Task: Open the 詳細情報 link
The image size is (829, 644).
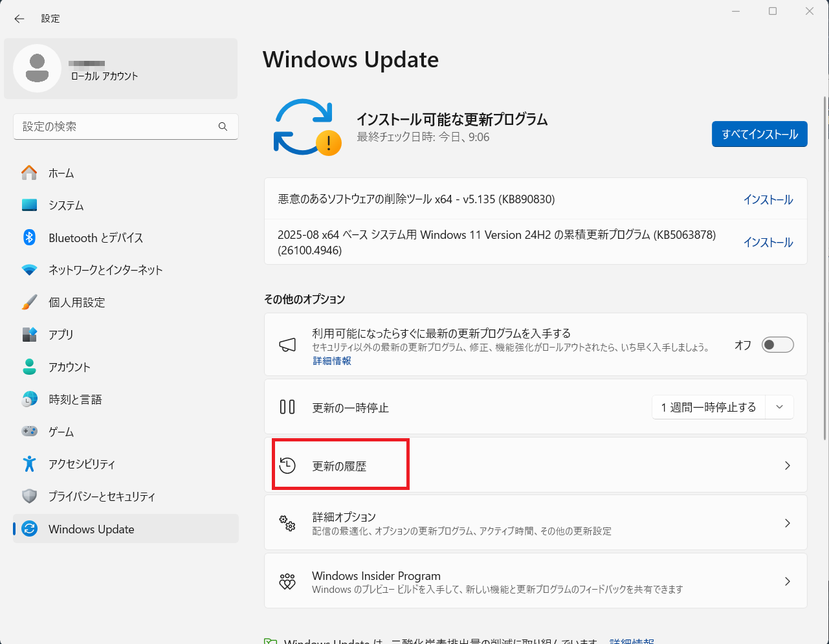Action: coord(332,361)
